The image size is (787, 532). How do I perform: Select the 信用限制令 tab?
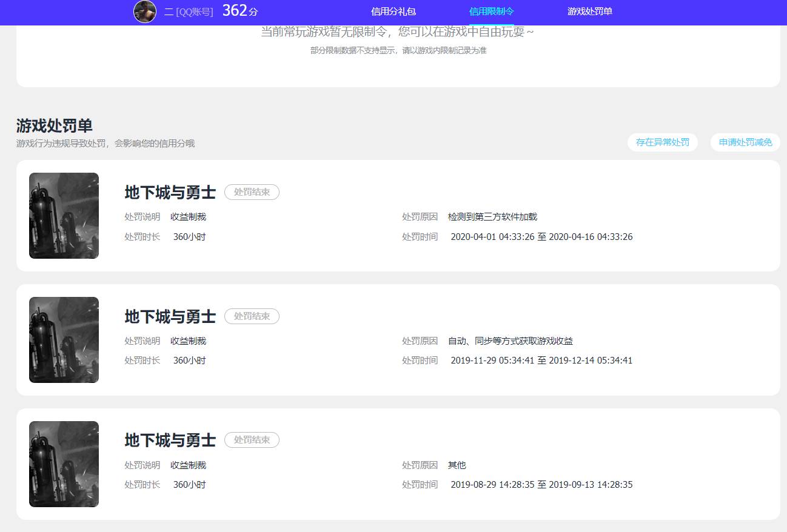pyautogui.click(x=491, y=12)
